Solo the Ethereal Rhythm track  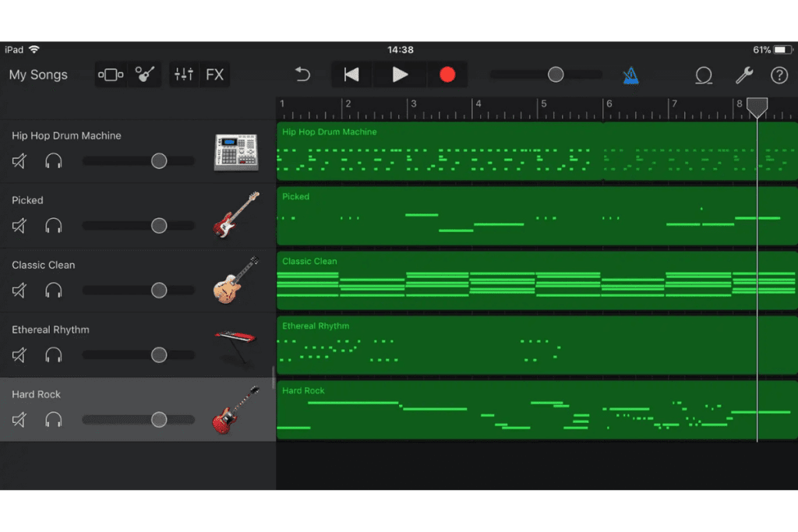point(54,355)
